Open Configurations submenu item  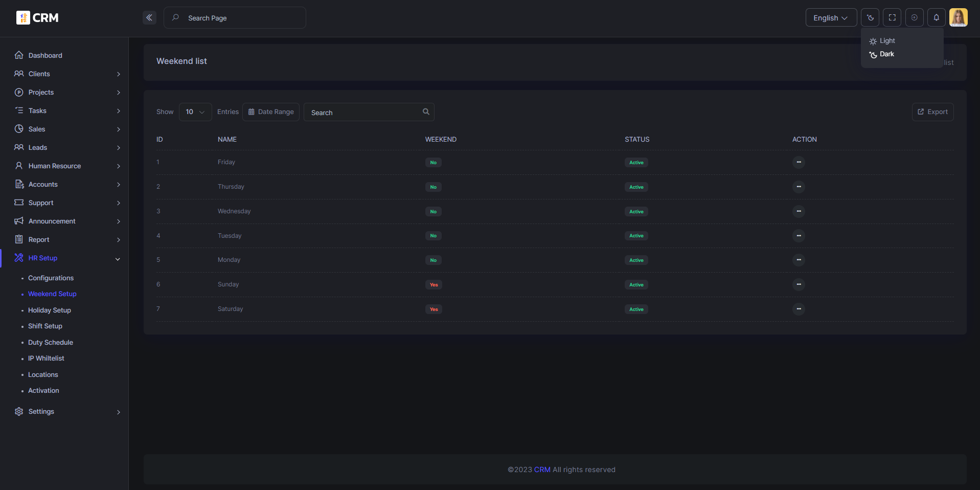[51, 278]
